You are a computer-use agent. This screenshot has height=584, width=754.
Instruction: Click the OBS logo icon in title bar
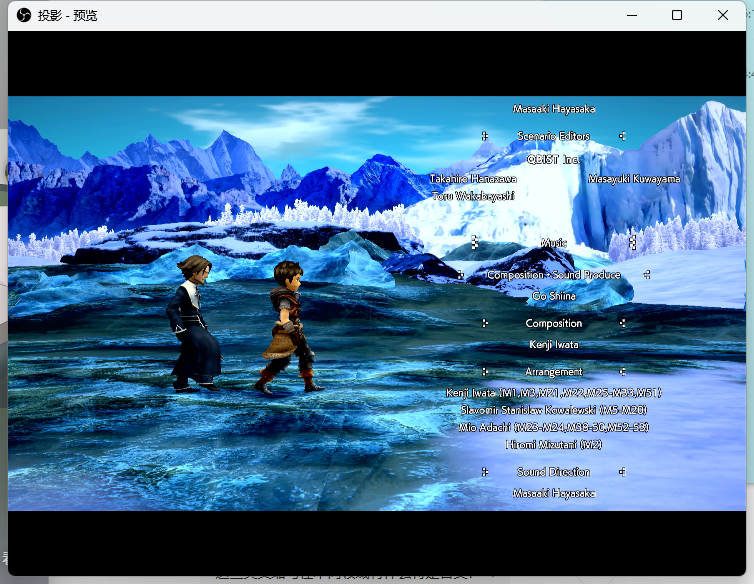point(24,15)
